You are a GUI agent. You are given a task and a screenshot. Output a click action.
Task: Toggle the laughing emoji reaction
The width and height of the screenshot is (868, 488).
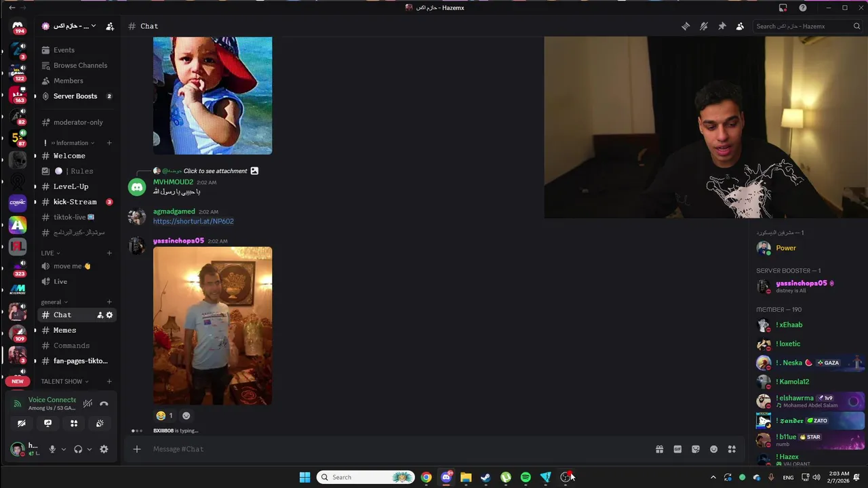(x=165, y=416)
